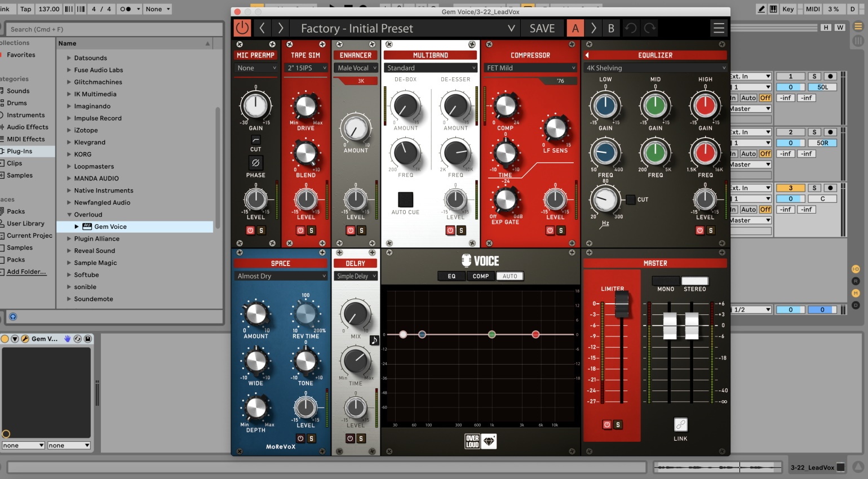
Task: Select Audio Effects category in browser
Action: pyautogui.click(x=28, y=127)
